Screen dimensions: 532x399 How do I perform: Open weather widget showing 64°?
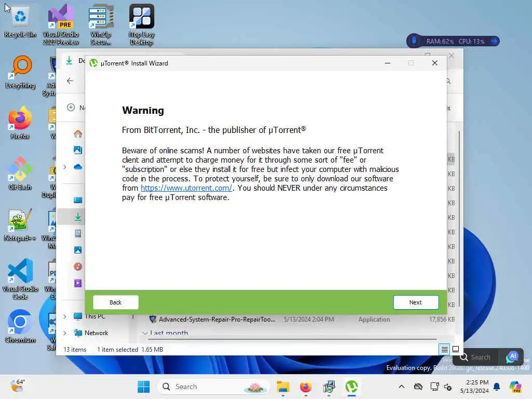[17, 386]
